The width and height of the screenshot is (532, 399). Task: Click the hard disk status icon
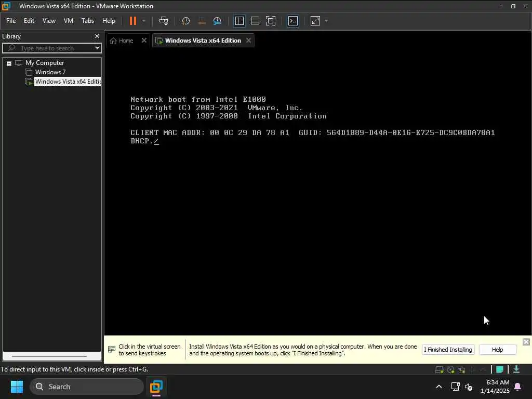click(439, 369)
